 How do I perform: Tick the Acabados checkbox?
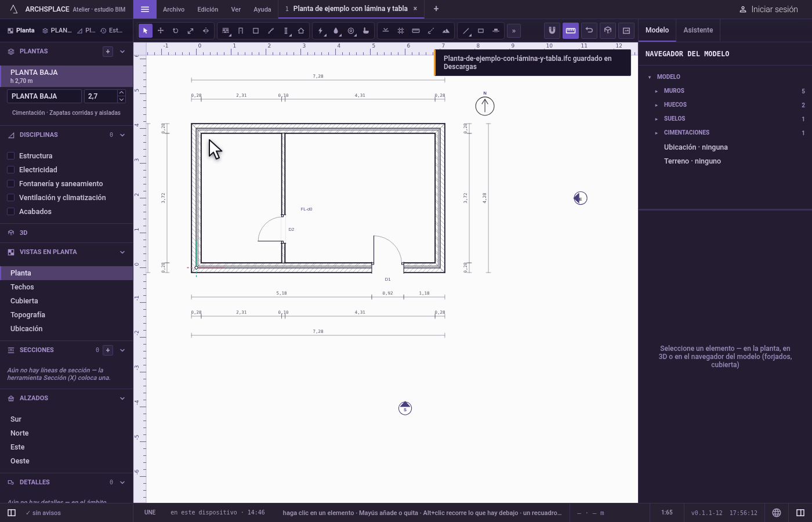(11, 212)
